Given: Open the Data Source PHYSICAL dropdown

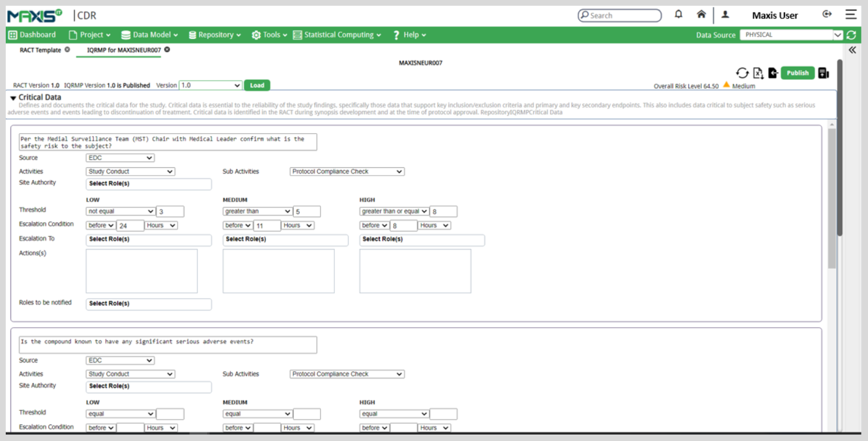Looking at the screenshot, I should 790,35.
